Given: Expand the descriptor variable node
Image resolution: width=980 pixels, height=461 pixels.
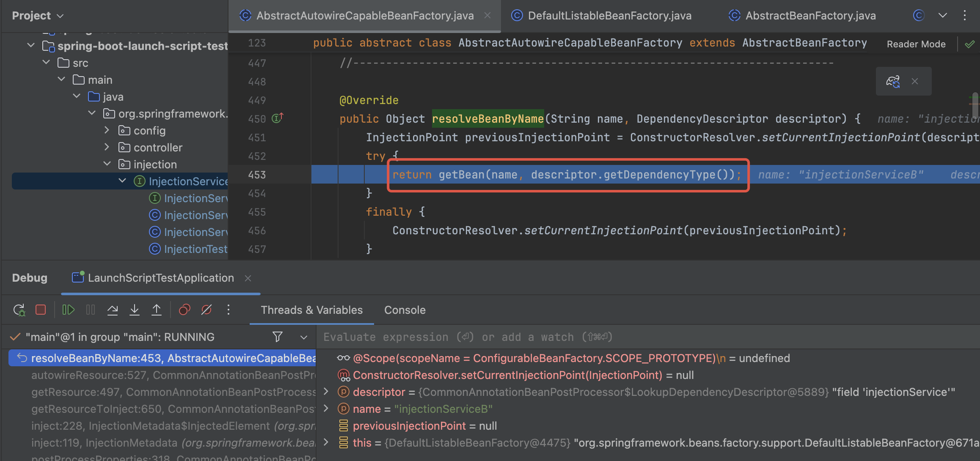Looking at the screenshot, I should tap(326, 392).
